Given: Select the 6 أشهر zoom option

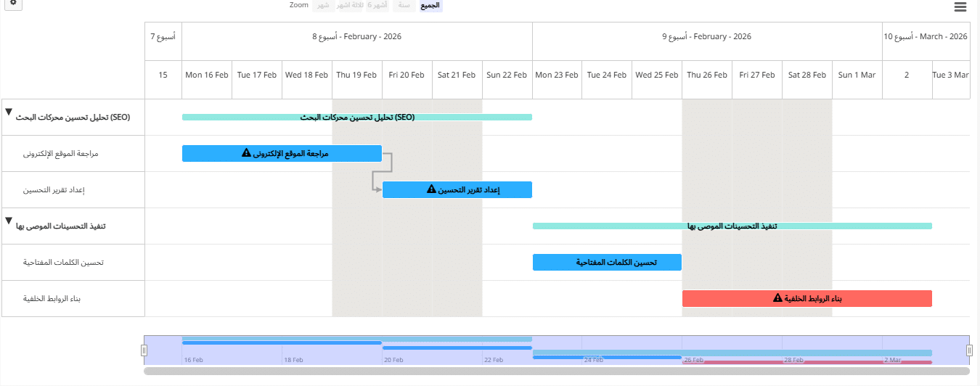Looking at the screenshot, I should [x=378, y=6].
